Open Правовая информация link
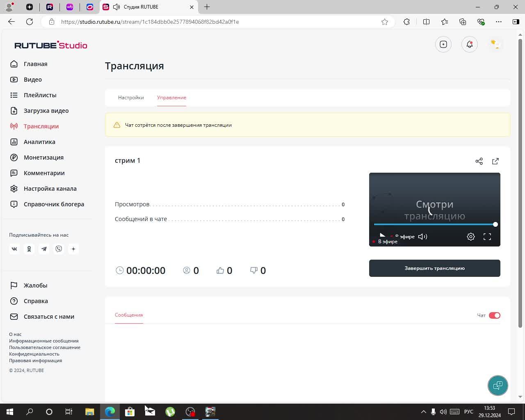Image resolution: width=525 pixels, height=420 pixels. pyautogui.click(x=36, y=361)
